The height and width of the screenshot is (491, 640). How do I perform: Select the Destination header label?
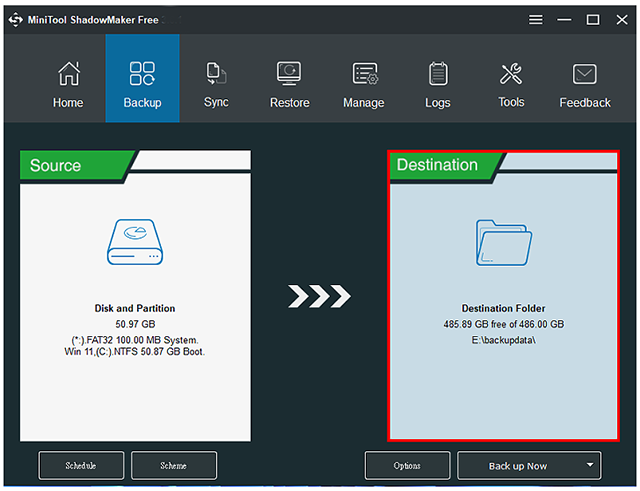pyautogui.click(x=437, y=165)
